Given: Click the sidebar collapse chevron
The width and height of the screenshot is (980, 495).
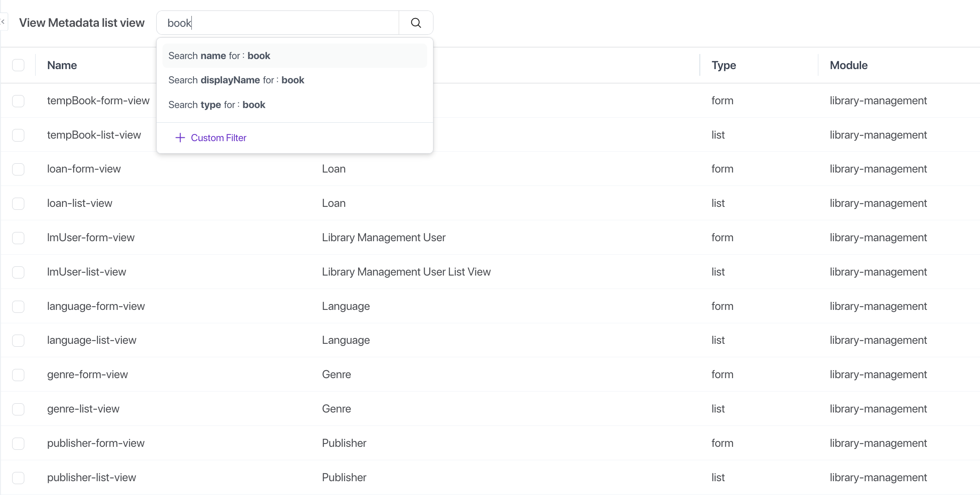Looking at the screenshot, I should coord(3,21).
